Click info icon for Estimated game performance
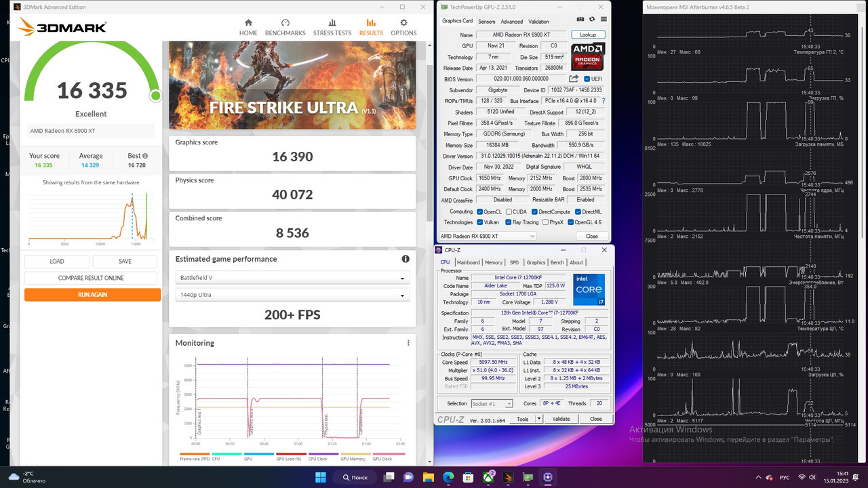868x488 pixels. pyautogui.click(x=406, y=259)
